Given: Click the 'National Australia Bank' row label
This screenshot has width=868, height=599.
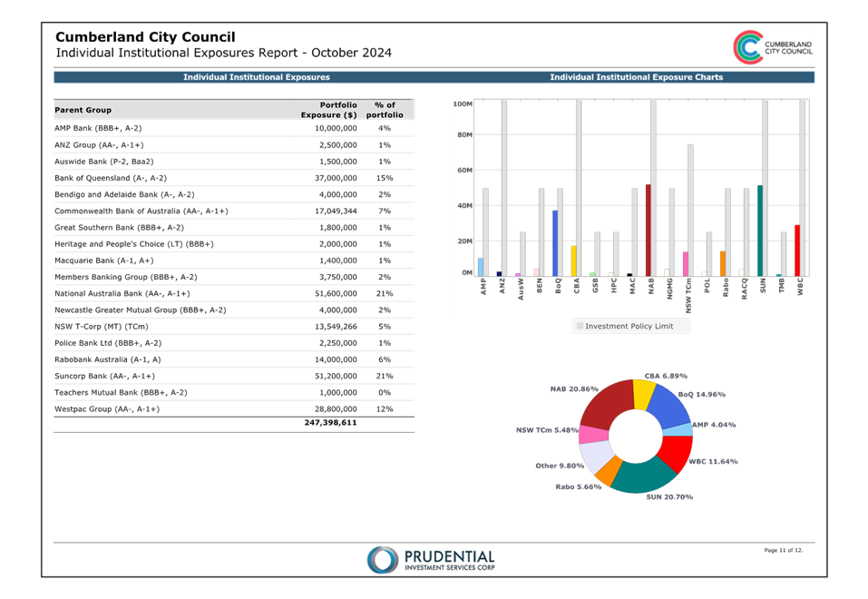Looking at the screenshot, I should 122,293.
